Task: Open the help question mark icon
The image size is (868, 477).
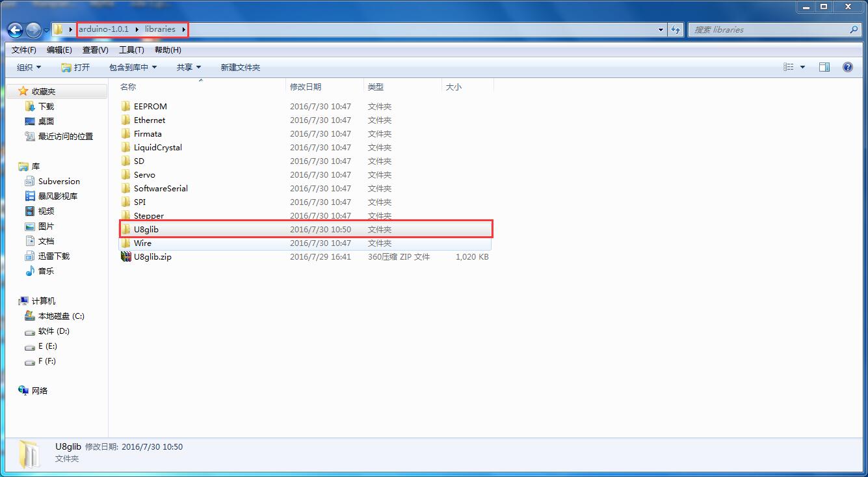Action: pyautogui.click(x=847, y=67)
